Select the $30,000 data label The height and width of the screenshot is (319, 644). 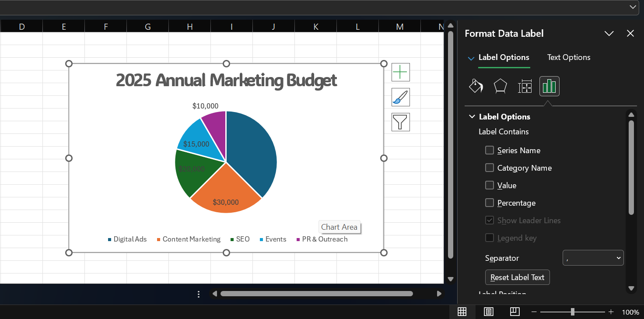[x=226, y=202]
